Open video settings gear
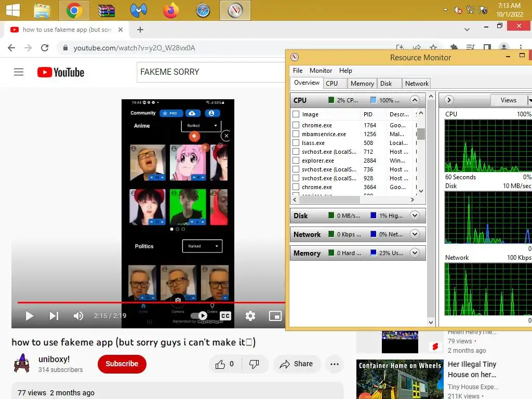 point(250,316)
